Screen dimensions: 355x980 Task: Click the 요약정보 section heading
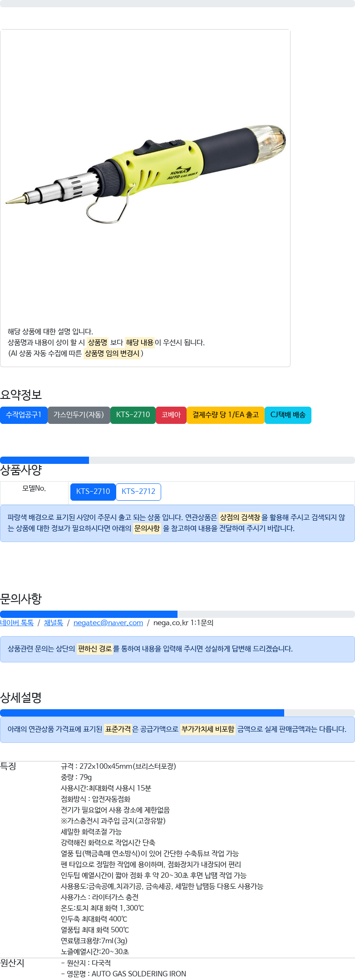[21, 394]
